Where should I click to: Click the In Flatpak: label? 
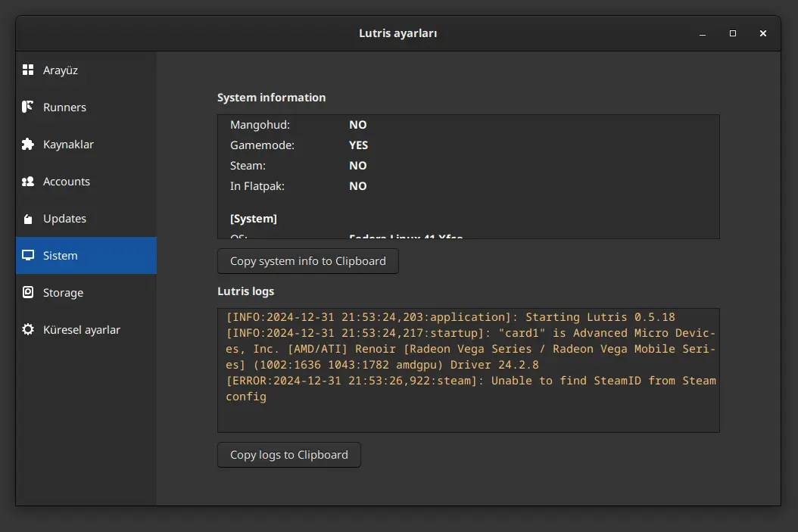pyautogui.click(x=257, y=186)
